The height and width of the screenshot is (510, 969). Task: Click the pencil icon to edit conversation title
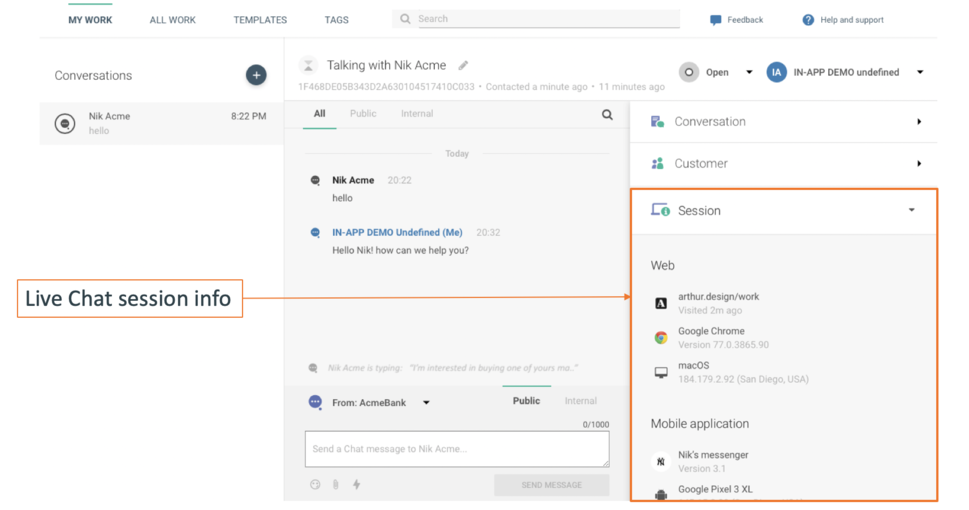pos(463,66)
